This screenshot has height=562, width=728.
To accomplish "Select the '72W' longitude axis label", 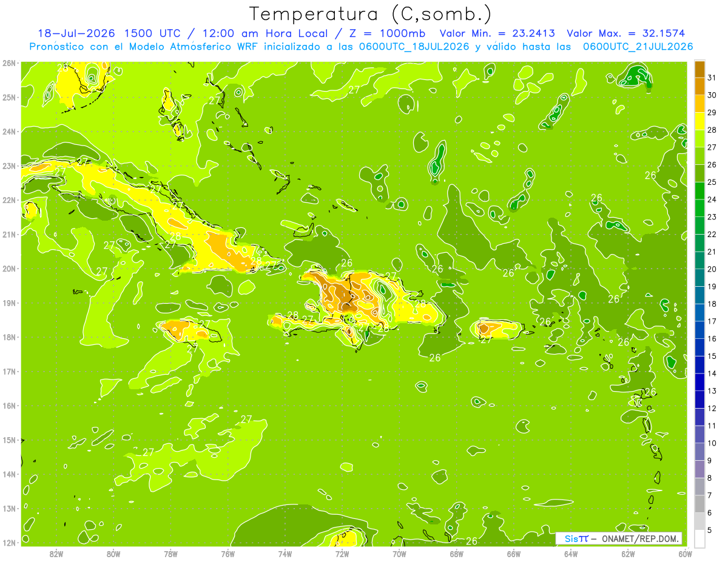I will (342, 554).
